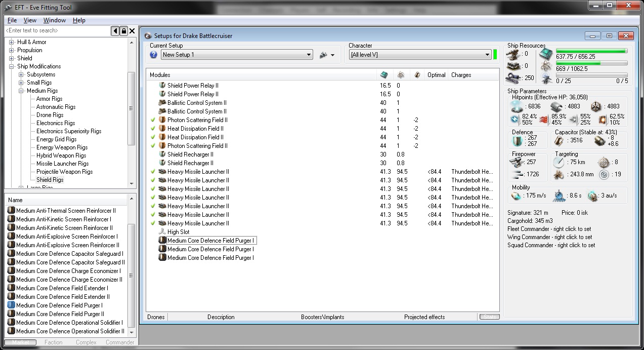Open the Help menu
644x350 pixels.
(x=79, y=20)
